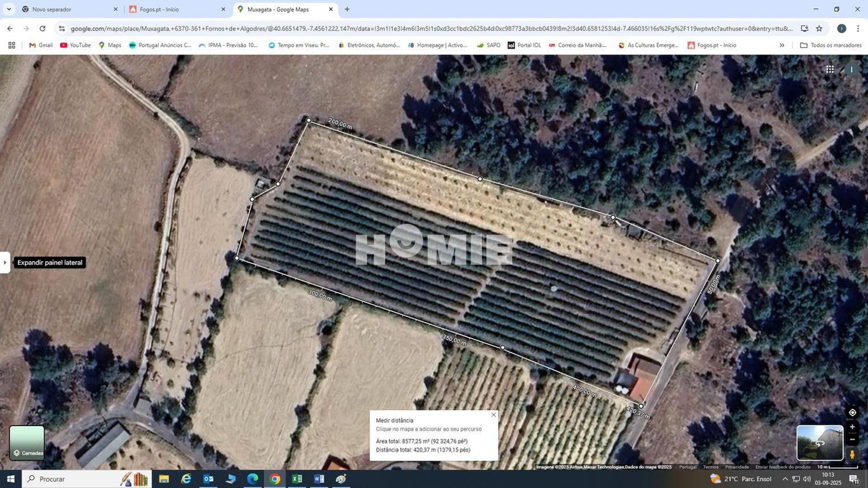
Task: Open the Gmail bookmark
Action: pos(41,45)
